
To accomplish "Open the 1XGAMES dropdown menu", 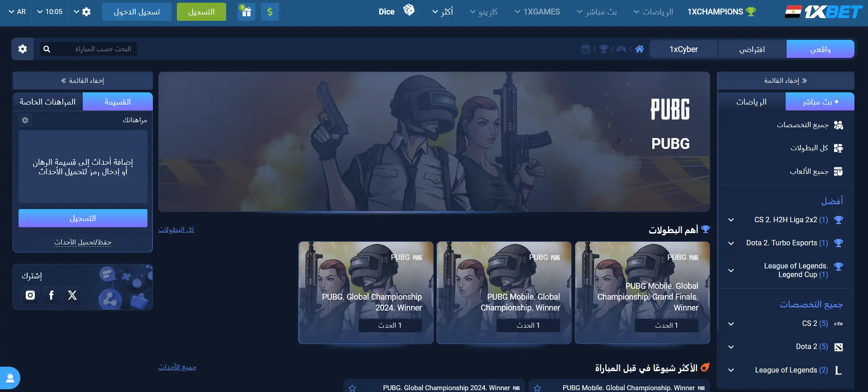I will point(537,12).
